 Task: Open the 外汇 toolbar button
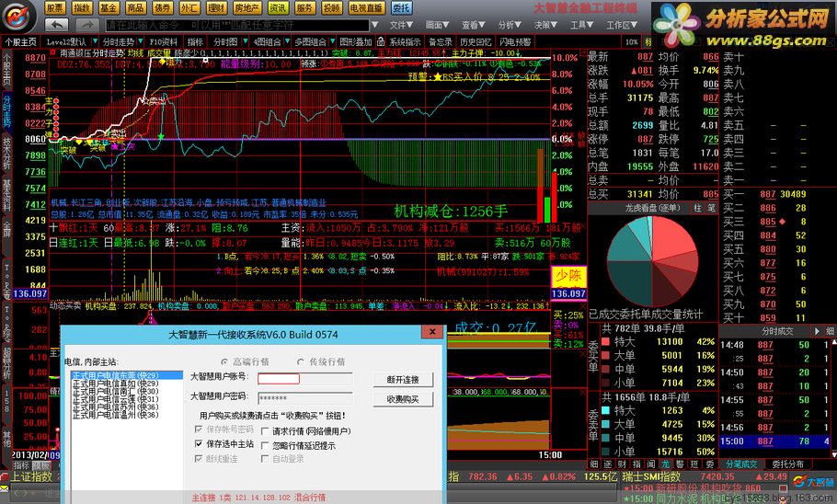(x=189, y=8)
